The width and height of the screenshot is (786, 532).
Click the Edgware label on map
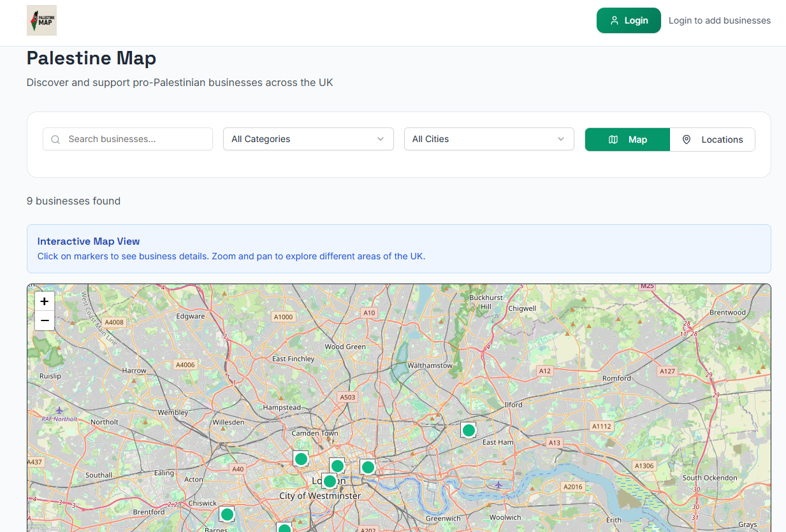(191, 316)
